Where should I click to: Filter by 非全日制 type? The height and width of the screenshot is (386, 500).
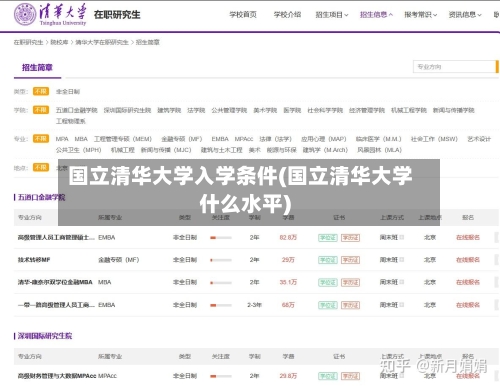[x=68, y=91]
